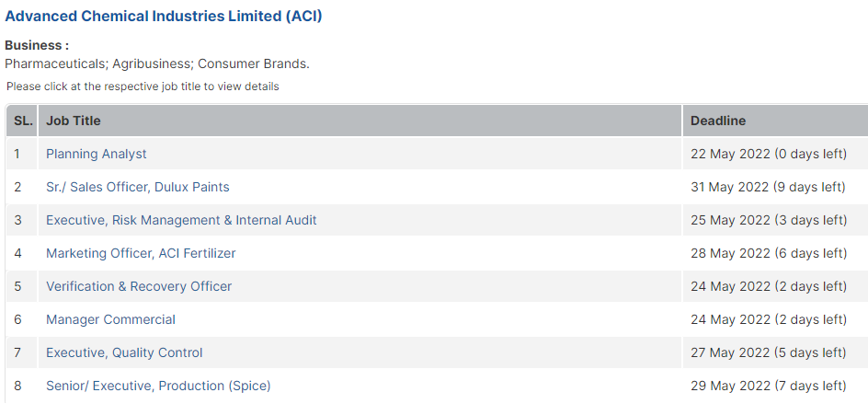Screen dimensions: 868x404
Task: Open Marketing Officer, ACI Fertilizer listing
Action: point(141,253)
